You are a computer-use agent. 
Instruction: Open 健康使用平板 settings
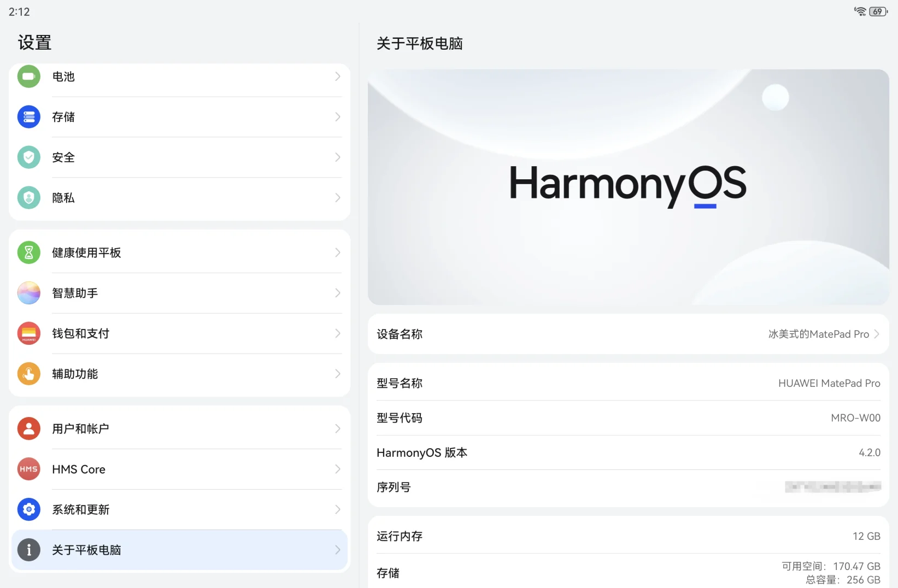[179, 252]
